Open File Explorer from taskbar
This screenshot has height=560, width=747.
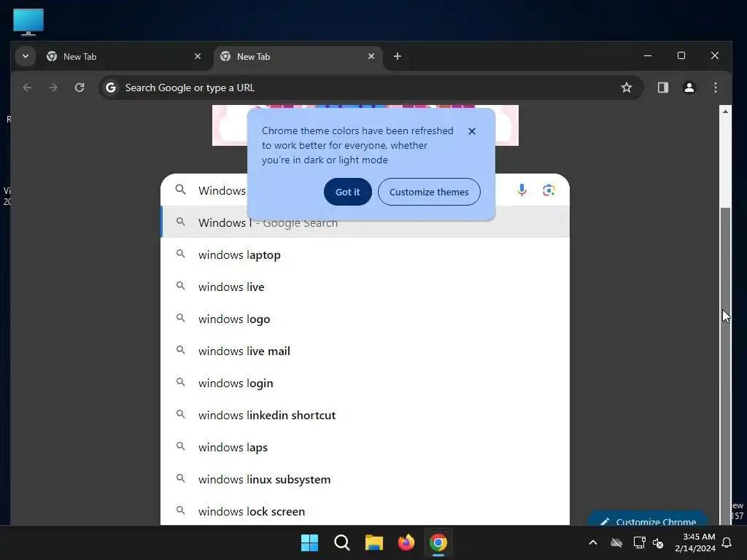374,542
